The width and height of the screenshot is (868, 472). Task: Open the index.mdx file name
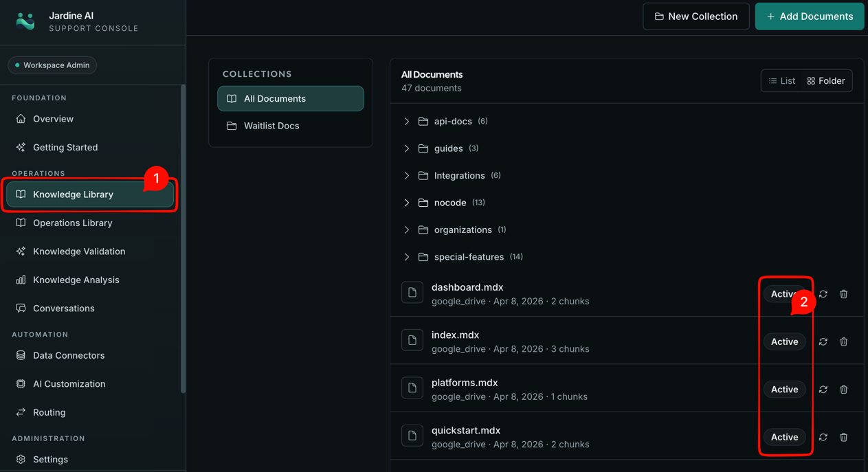pyautogui.click(x=455, y=335)
